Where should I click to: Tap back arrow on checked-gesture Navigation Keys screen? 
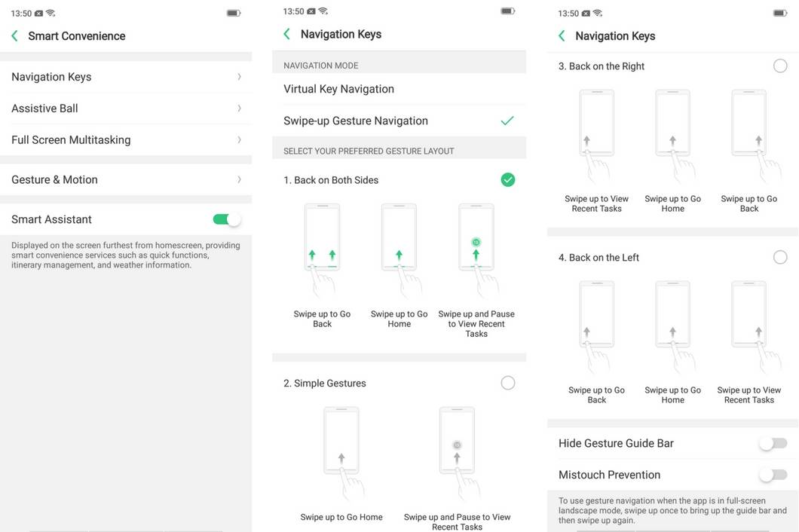[287, 34]
